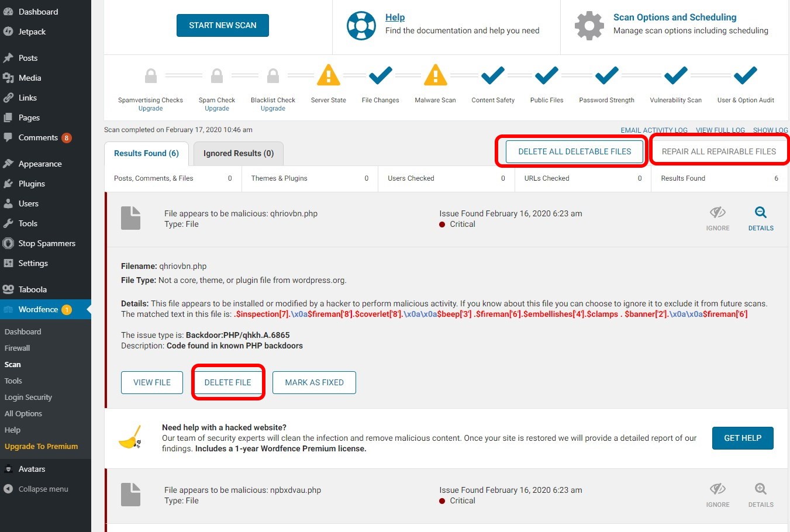
Task: Click the Vulnerability Scan checkmark icon
Action: [675, 75]
